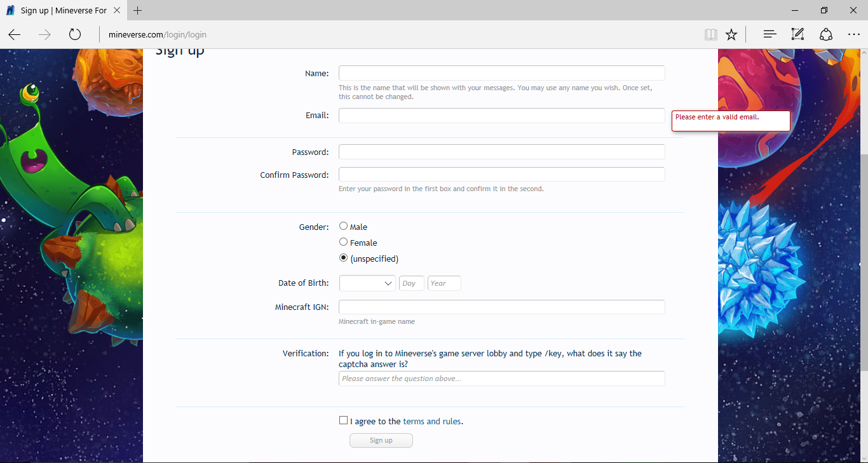Minimize the browser window
The image size is (868, 463).
[x=795, y=11]
